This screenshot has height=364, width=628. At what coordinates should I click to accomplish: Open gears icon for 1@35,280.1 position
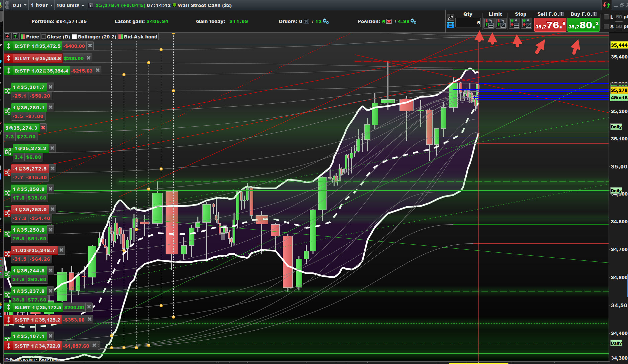7,112
